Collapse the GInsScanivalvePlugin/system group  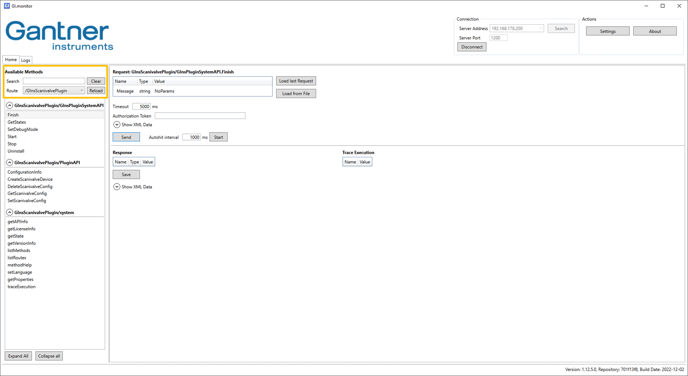point(9,212)
